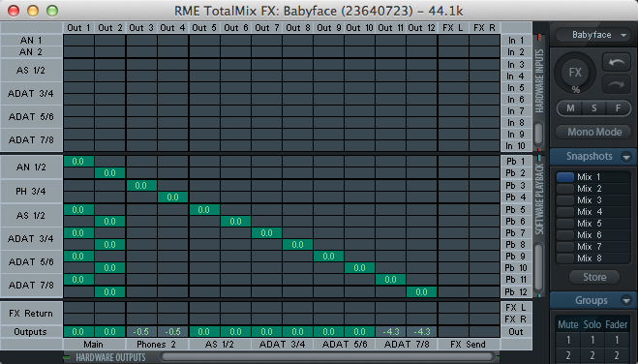
Task: Click the undo arrow button
Action: click(617, 63)
